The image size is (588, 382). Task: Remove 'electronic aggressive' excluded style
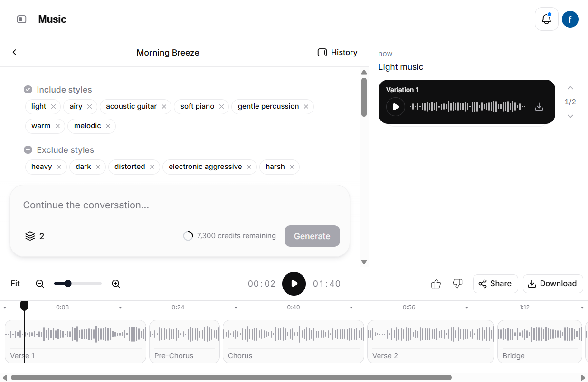(x=249, y=167)
